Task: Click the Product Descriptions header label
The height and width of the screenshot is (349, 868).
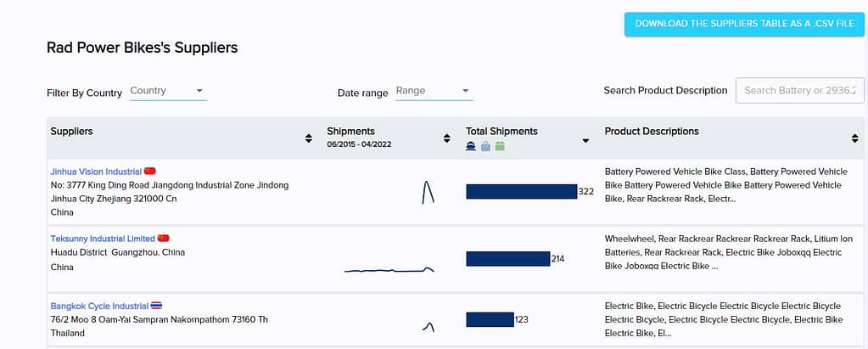Action: 652,132
